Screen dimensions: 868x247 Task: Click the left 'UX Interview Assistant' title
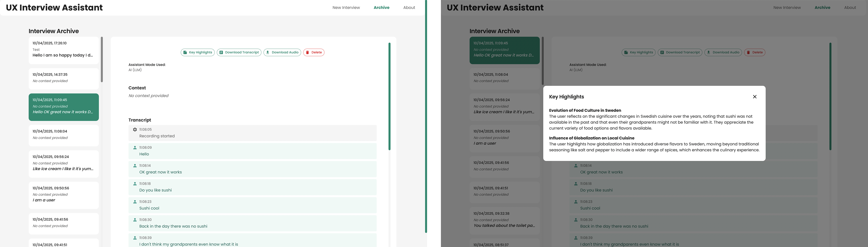[54, 7]
